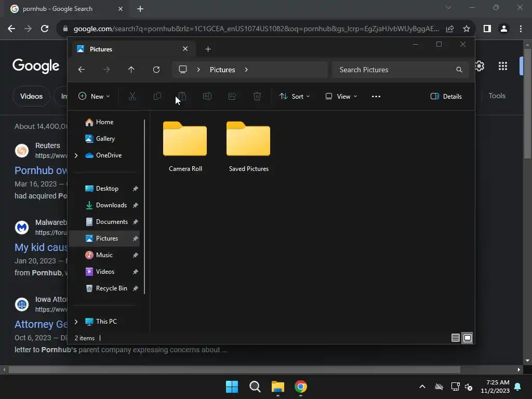This screenshot has height=399, width=532.
Task: Select Gallery in the navigation pane
Action: click(x=105, y=138)
